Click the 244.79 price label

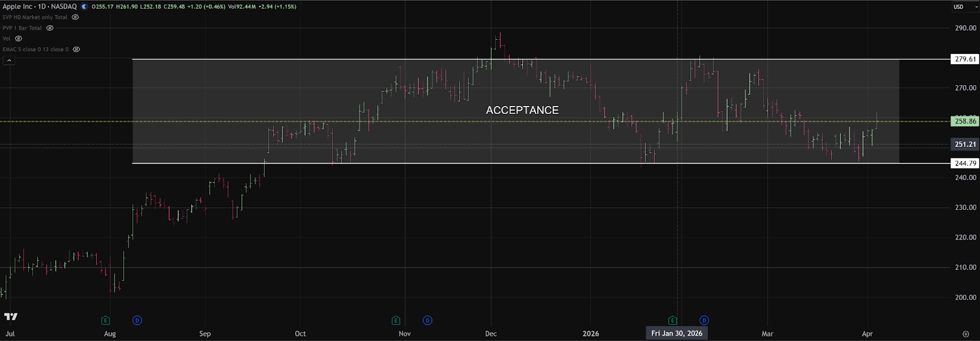coord(965,163)
